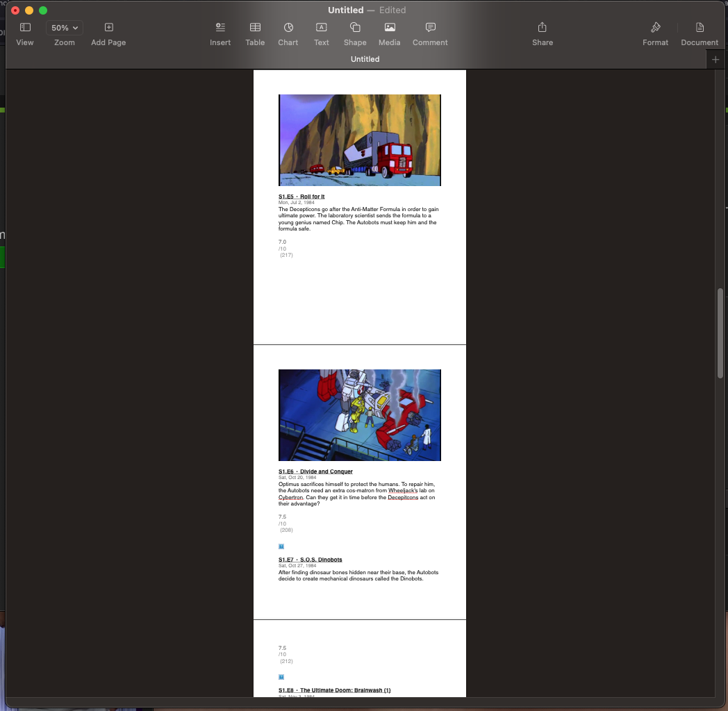Click the date Sat, Oct 27, 1984
The height and width of the screenshot is (711, 728).
pyautogui.click(x=297, y=565)
